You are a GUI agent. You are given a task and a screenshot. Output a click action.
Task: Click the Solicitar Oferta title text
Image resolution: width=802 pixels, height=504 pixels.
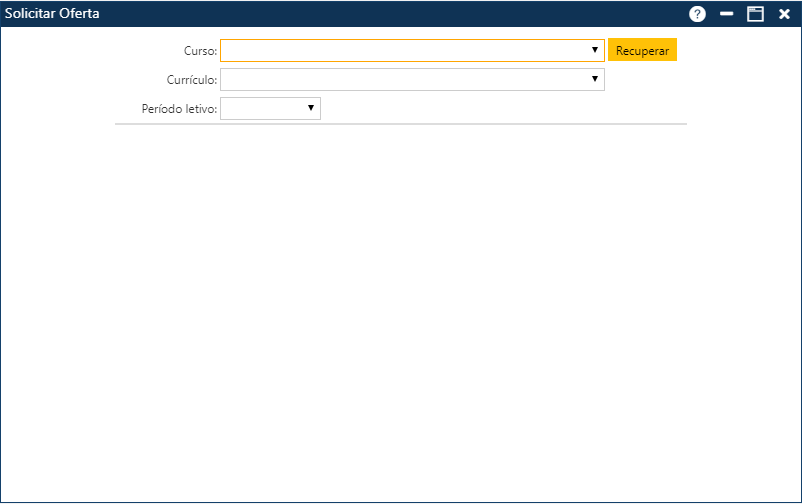coord(52,14)
